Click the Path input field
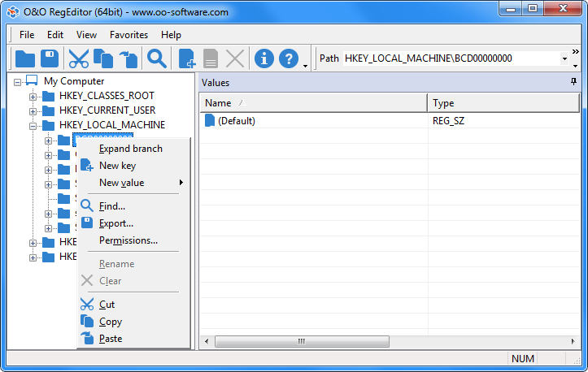588x372 pixels. pos(451,58)
